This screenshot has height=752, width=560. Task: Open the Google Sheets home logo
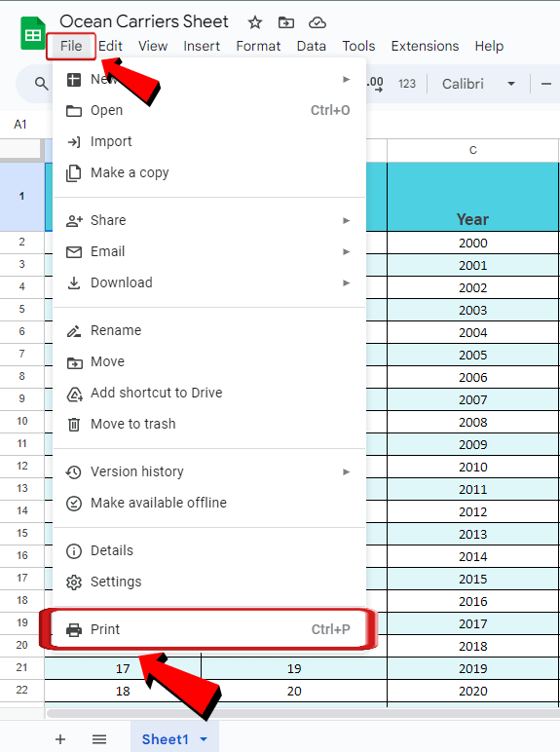pyautogui.click(x=32, y=33)
